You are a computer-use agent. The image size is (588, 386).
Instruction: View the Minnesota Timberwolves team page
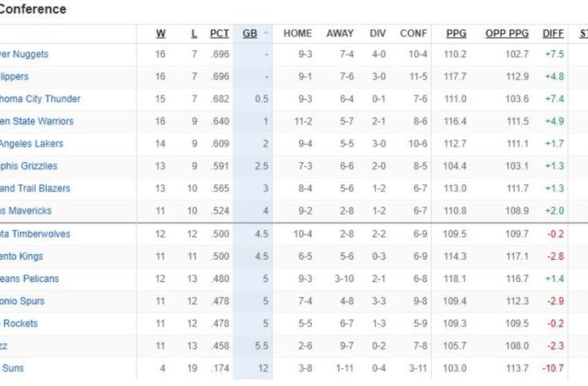(35, 234)
